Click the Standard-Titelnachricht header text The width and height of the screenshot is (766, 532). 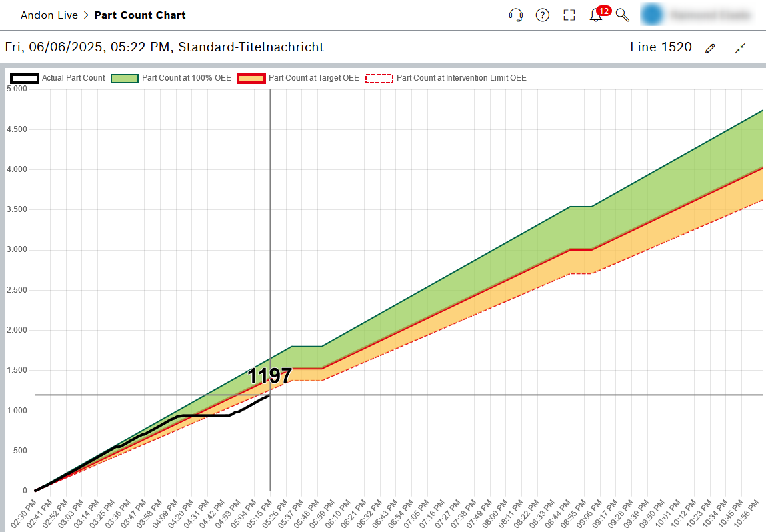[251, 47]
